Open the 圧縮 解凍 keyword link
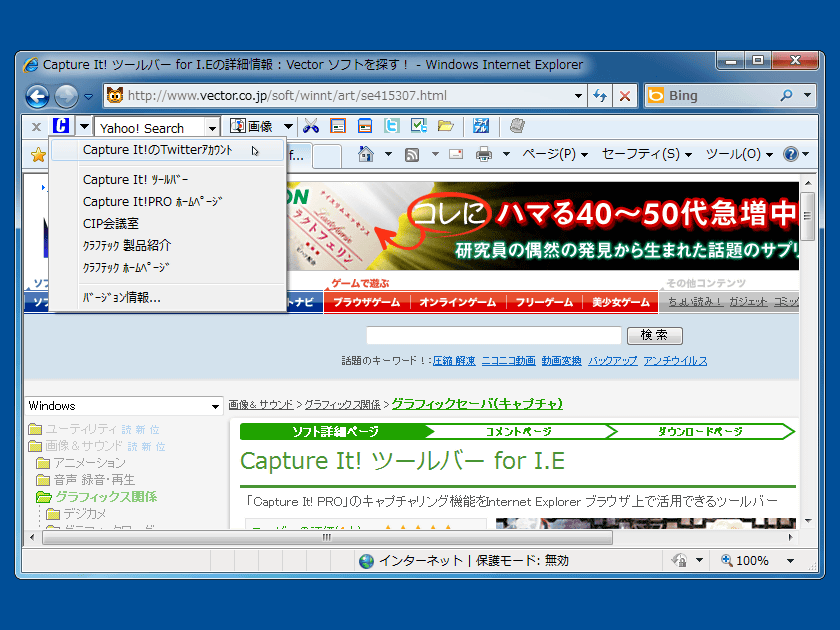Image resolution: width=840 pixels, height=630 pixels. point(454,361)
